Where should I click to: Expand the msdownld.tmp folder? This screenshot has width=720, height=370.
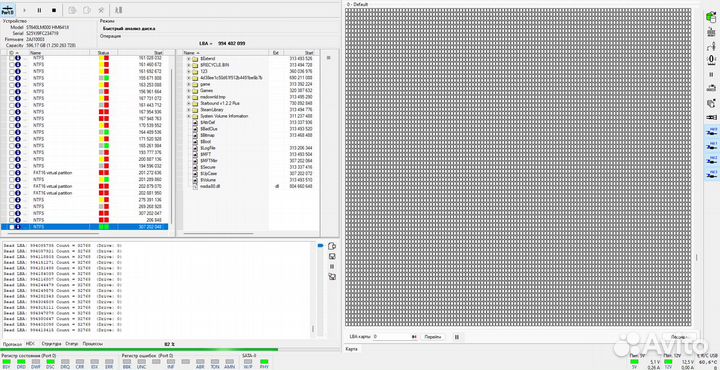(x=188, y=97)
